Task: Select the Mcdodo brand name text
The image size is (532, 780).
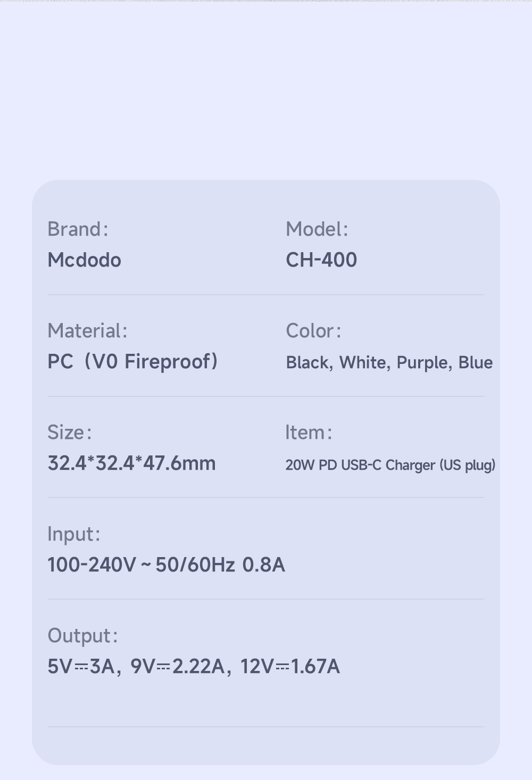Action: [85, 260]
